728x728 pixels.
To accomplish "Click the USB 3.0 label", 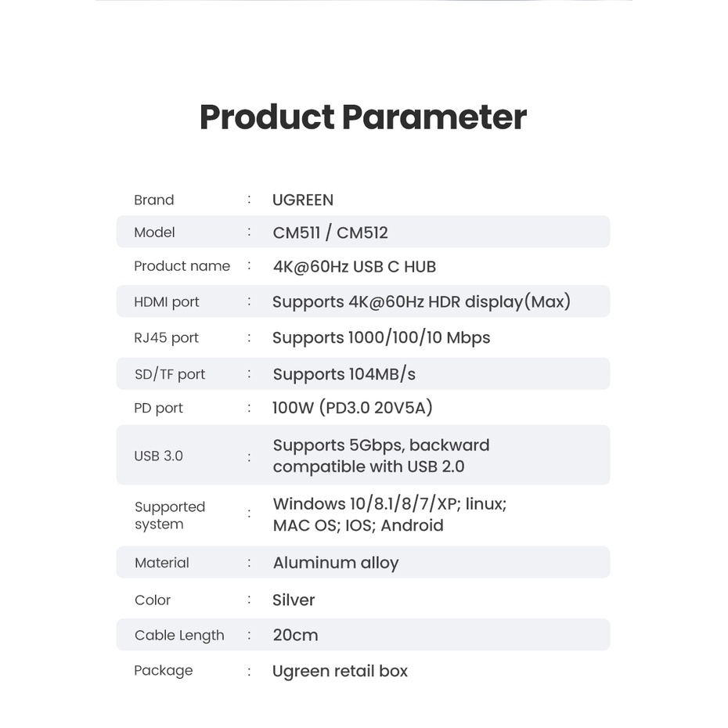I will point(158,456).
